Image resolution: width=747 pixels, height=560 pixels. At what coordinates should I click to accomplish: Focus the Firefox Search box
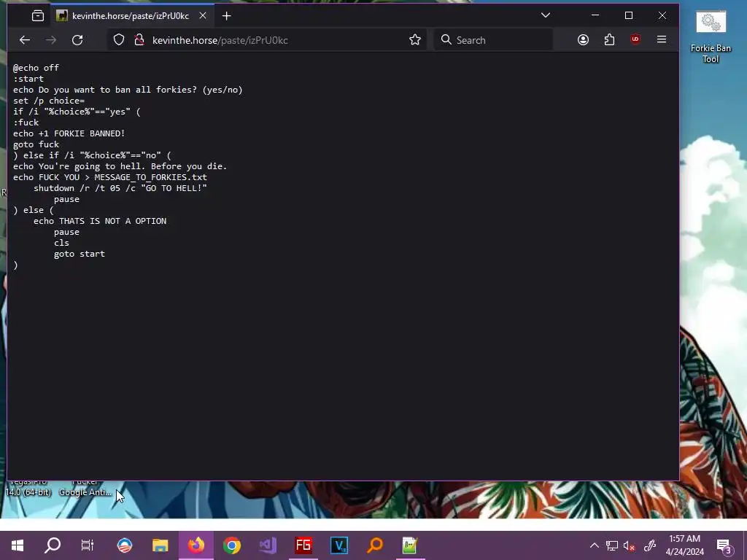pyautogui.click(x=493, y=40)
